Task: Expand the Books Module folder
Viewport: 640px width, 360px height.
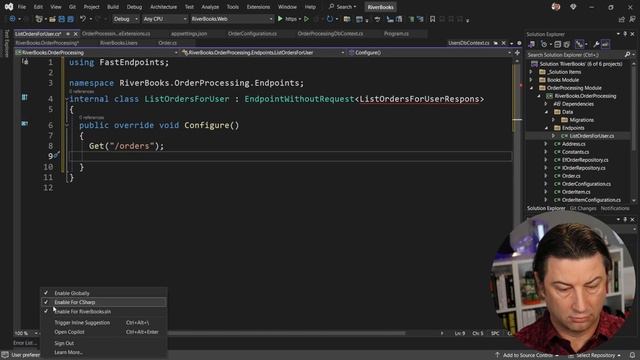Action: click(531, 80)
